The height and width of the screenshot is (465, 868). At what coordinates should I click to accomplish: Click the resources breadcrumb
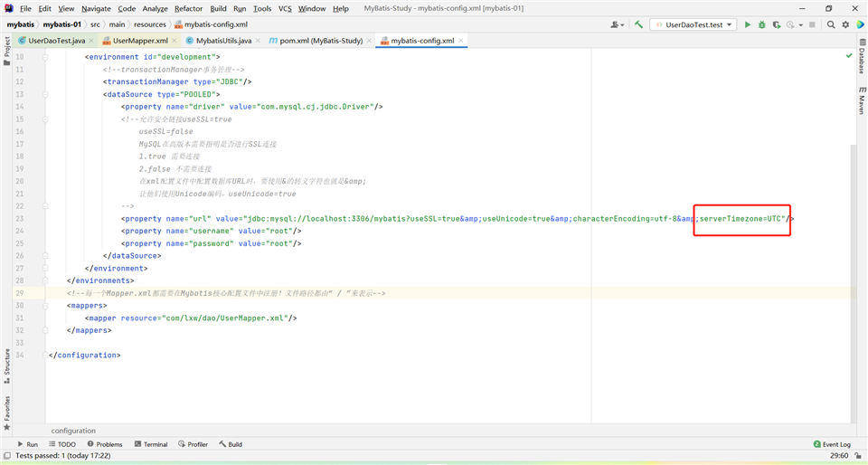(x=150, y=24)
